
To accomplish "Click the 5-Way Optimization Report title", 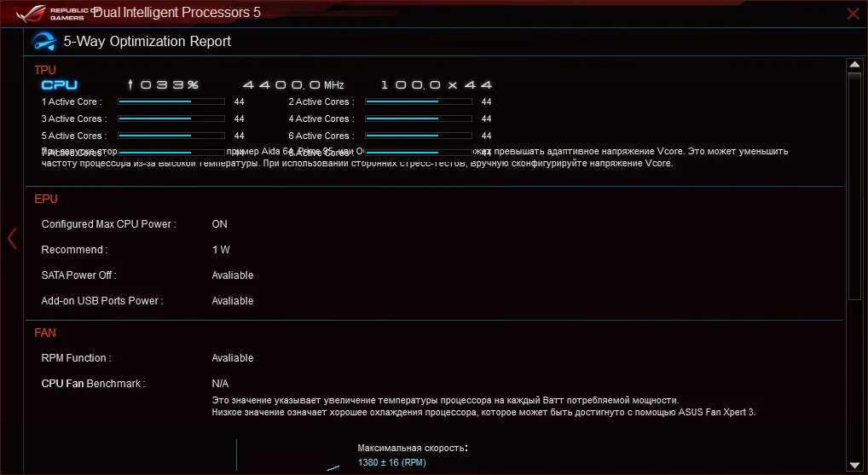I will tap(148, 42).
